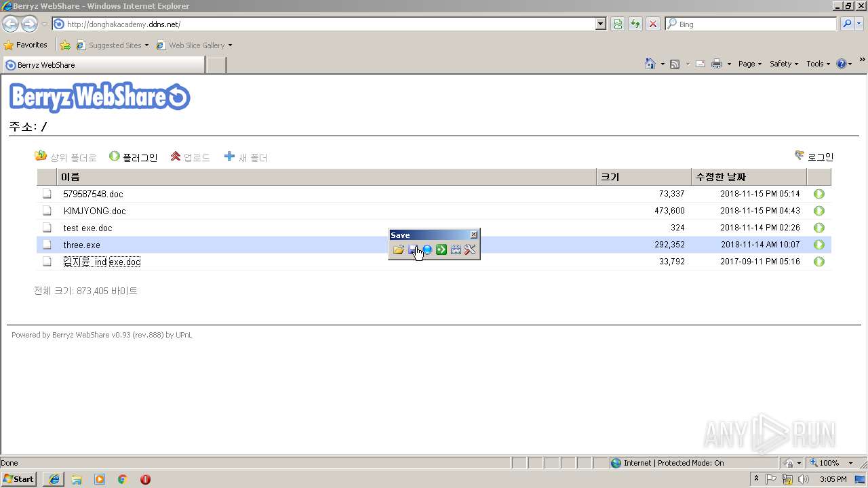The image size is (868, 488).
Task: Click the 로그인 login link
Action: coord(814,157)
